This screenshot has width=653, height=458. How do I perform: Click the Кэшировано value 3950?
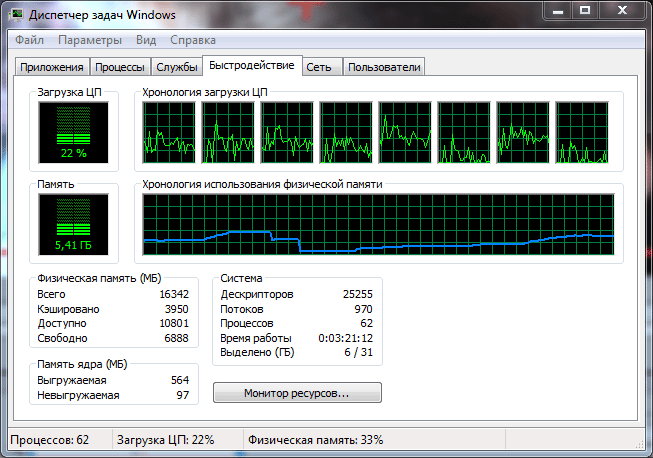point(177,309)
